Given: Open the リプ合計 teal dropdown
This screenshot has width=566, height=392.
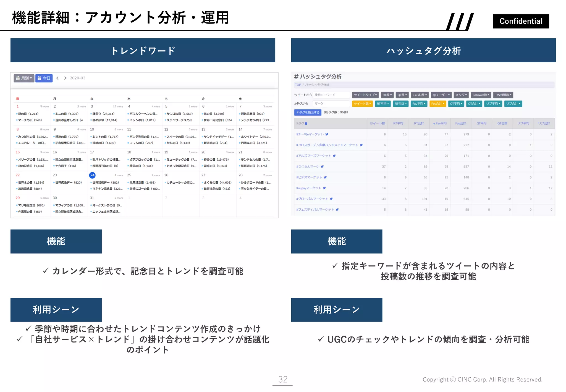Looking at the screenshot, I should coord(513,104).
